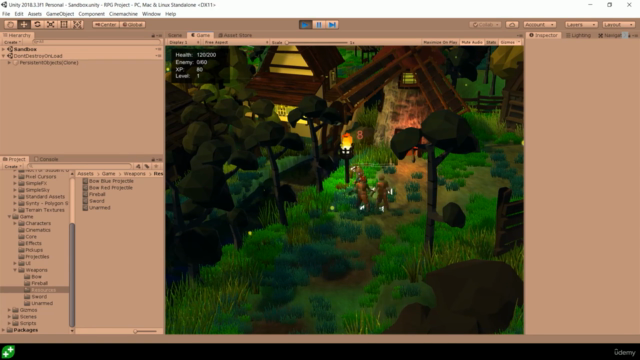Toggle Mute Audio in Game view

pos(472,42)
